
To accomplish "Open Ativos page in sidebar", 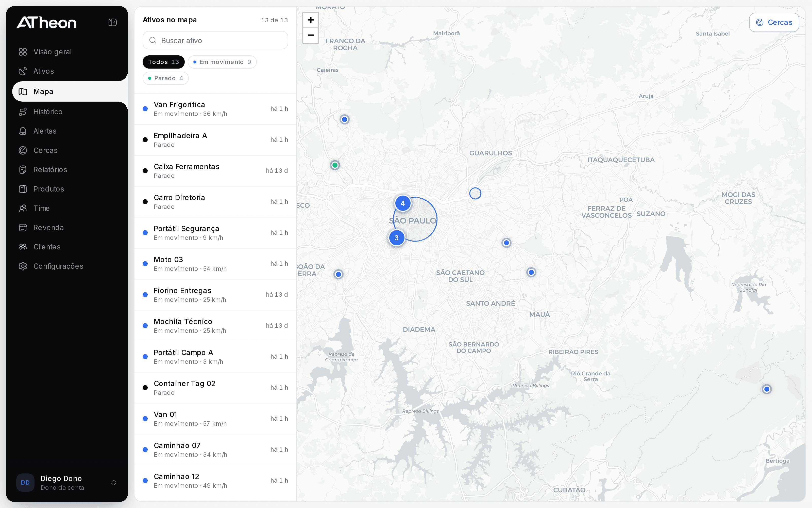I will click(x=70, y=71).
